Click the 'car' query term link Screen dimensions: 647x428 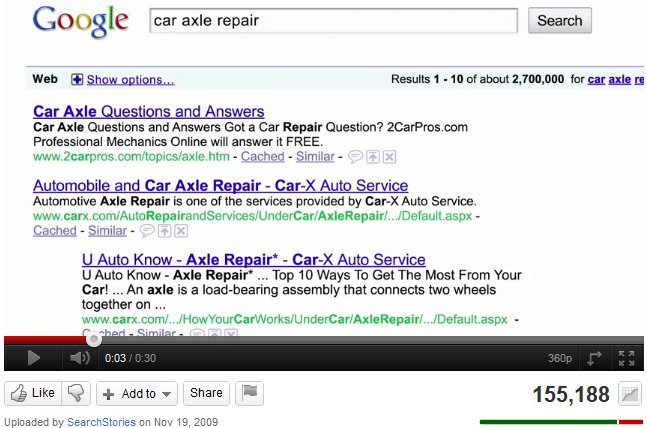click(596, 79)
